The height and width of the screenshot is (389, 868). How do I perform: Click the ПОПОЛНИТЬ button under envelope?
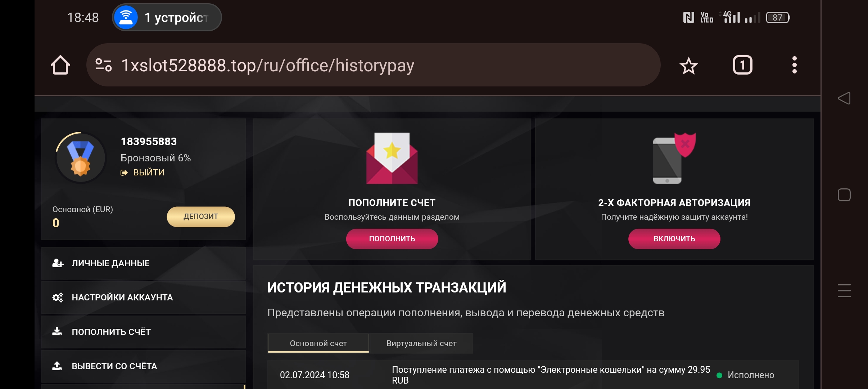[392, 239]
